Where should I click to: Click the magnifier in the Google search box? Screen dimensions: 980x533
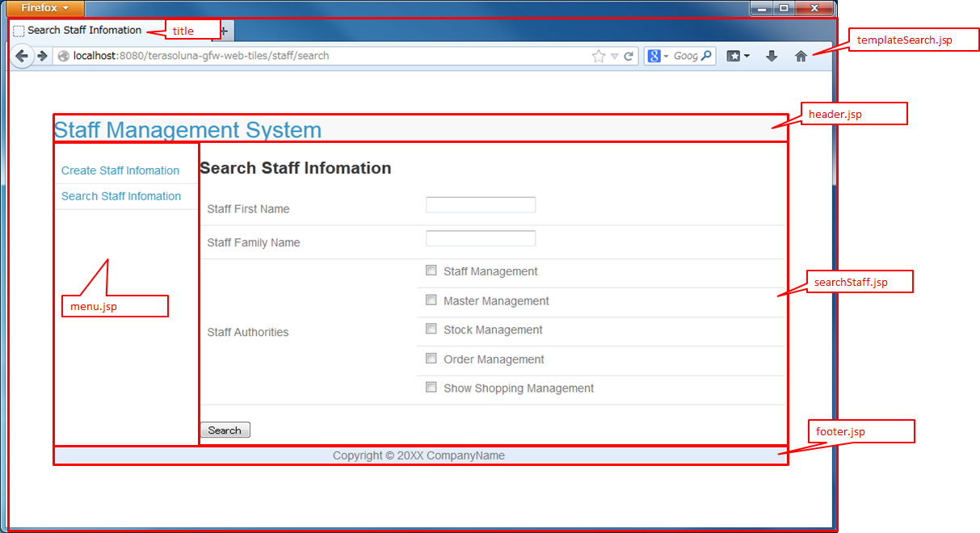point(706,57)
